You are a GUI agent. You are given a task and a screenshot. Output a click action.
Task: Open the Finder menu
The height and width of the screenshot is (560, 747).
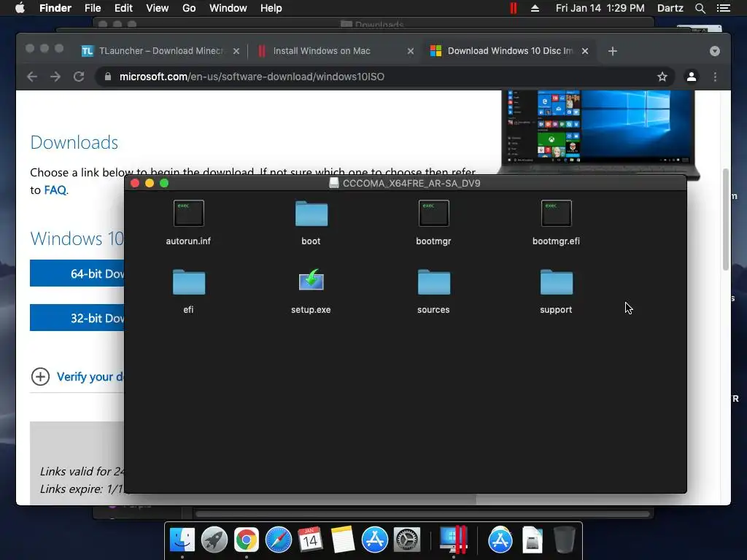click(55, 8)
